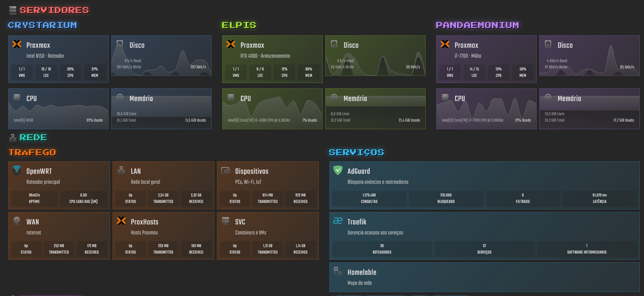Click the LAN network icon

click(121, 170)
